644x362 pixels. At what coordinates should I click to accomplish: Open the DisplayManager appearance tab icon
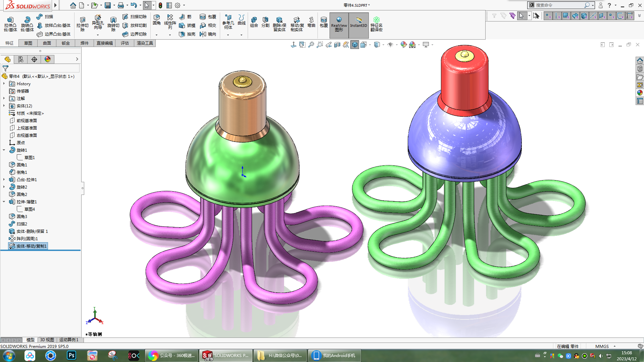pos(48,59)
